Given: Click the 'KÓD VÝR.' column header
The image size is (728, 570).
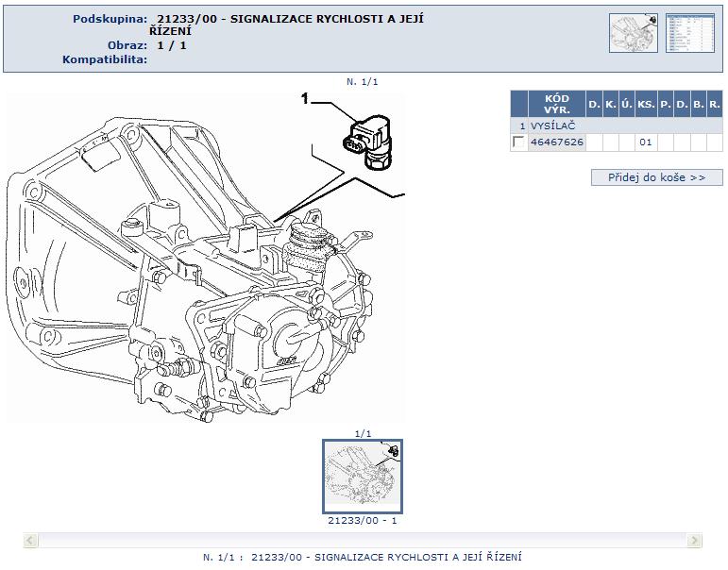Looking at the screenshot, I should coord(556,103).
